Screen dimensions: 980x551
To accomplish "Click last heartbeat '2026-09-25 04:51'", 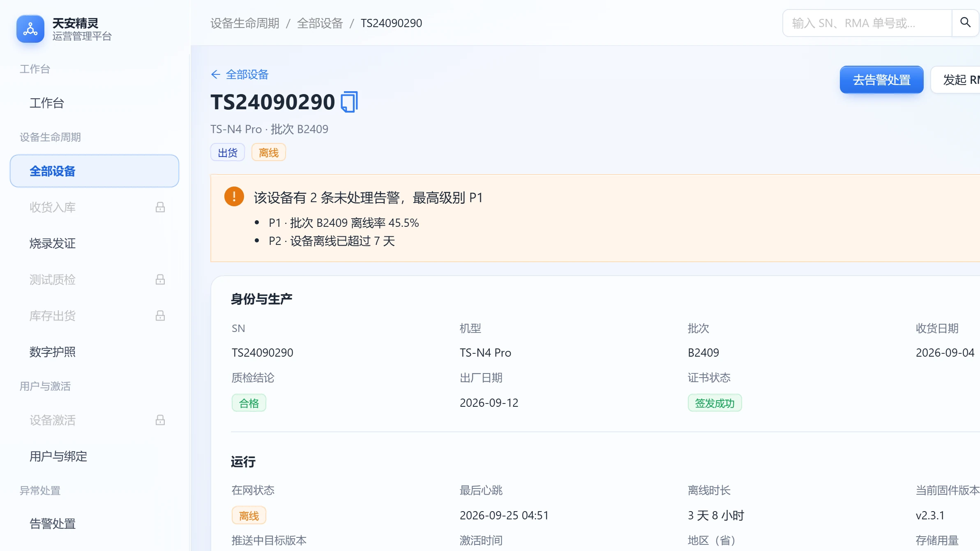I will 504,515.
